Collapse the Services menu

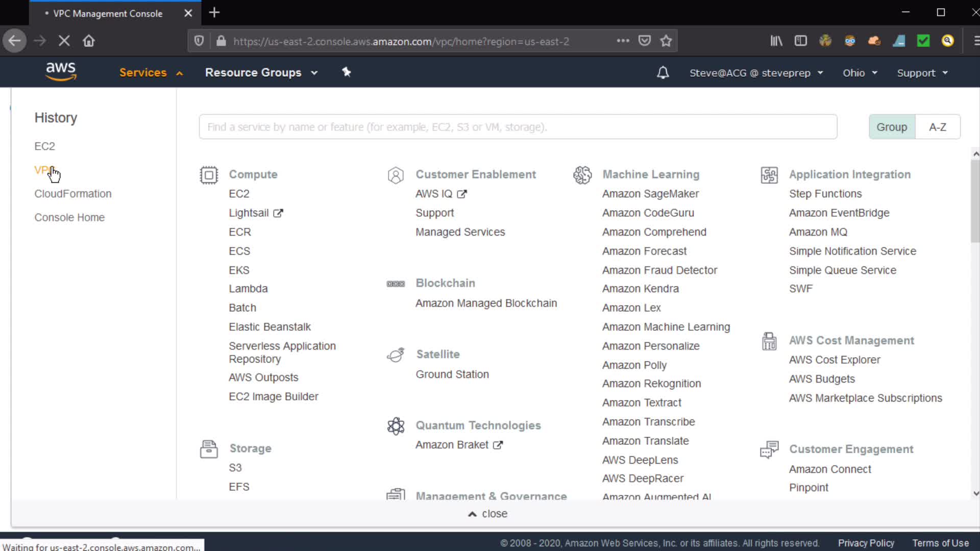[151, 72]
